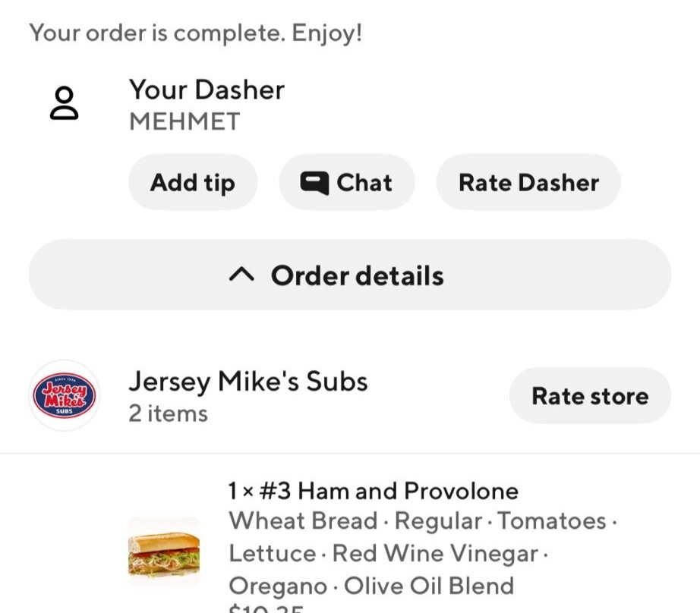Viewport: 700px width, 613px height.
Task: Open Chat with the Dasher
Action: pyautogui.click(x=347, y=182)
